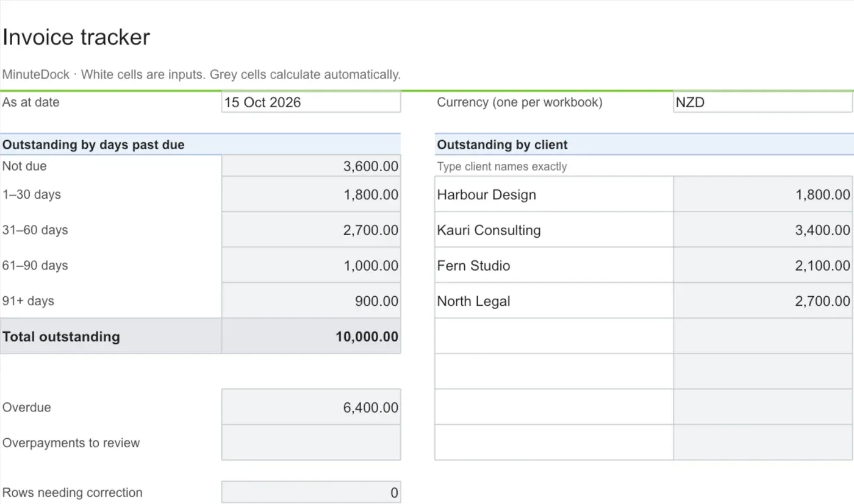Click the 61–90 days amount 1,000.00

click(311, 265)
